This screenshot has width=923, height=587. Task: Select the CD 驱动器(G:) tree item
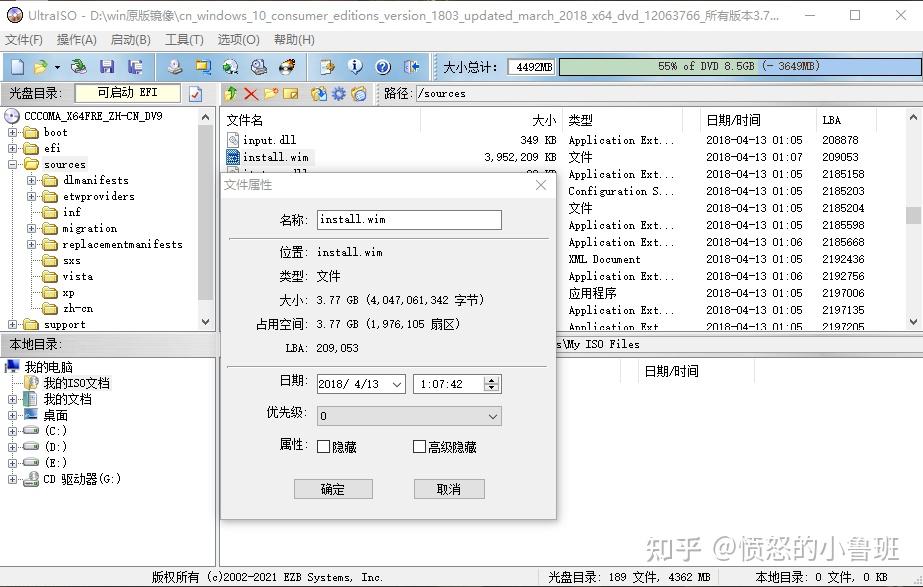click(82, 479)
